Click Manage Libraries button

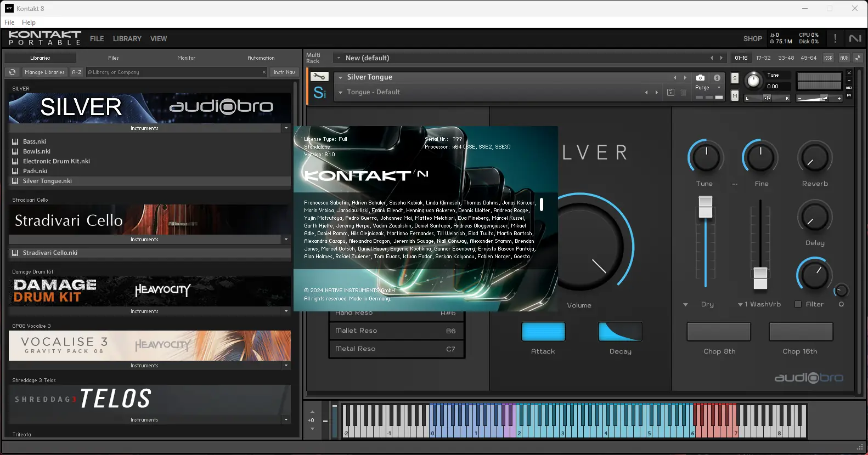point(44,72)
